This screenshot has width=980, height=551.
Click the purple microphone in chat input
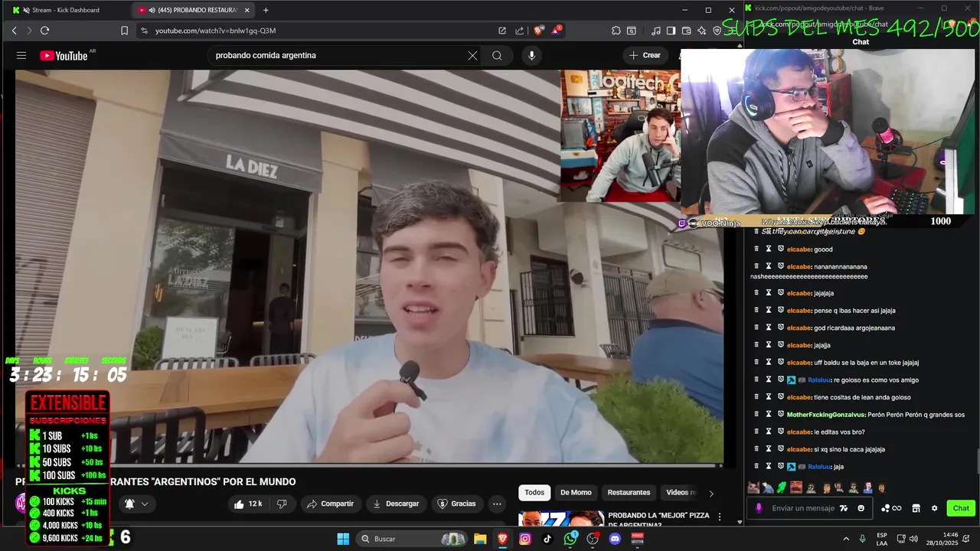(x=759, y=508)
